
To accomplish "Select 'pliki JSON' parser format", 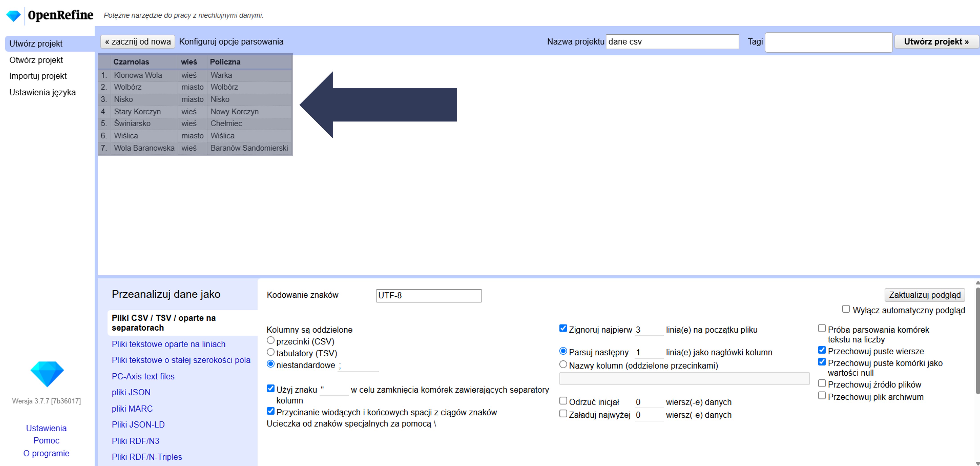I will coord(131,392).
